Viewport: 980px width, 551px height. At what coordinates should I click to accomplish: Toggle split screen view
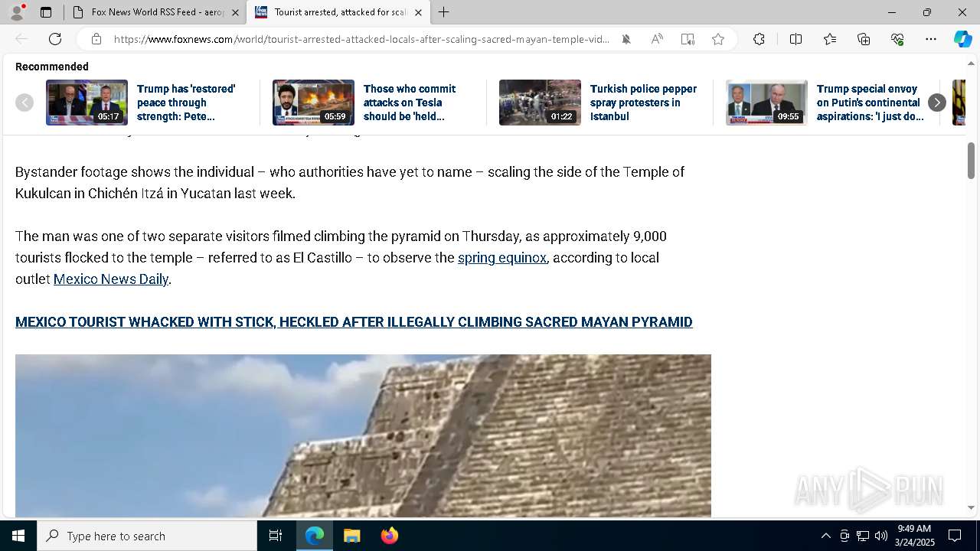[795, 39]
